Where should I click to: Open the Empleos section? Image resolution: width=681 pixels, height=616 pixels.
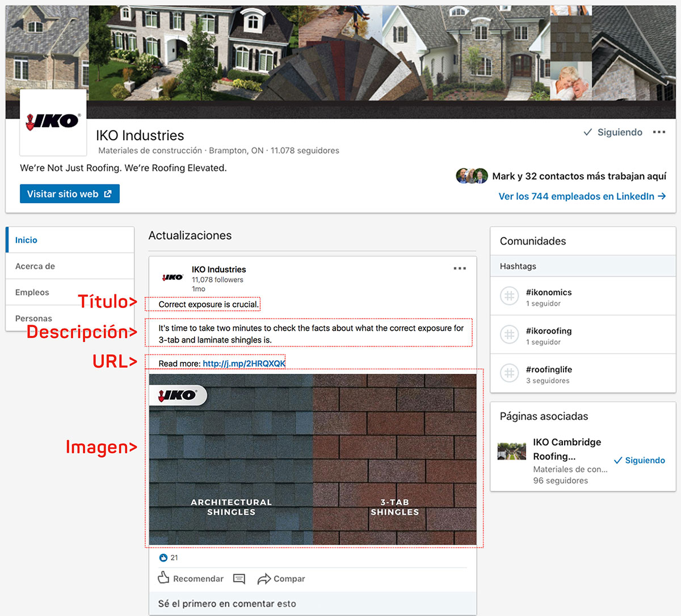31,292
